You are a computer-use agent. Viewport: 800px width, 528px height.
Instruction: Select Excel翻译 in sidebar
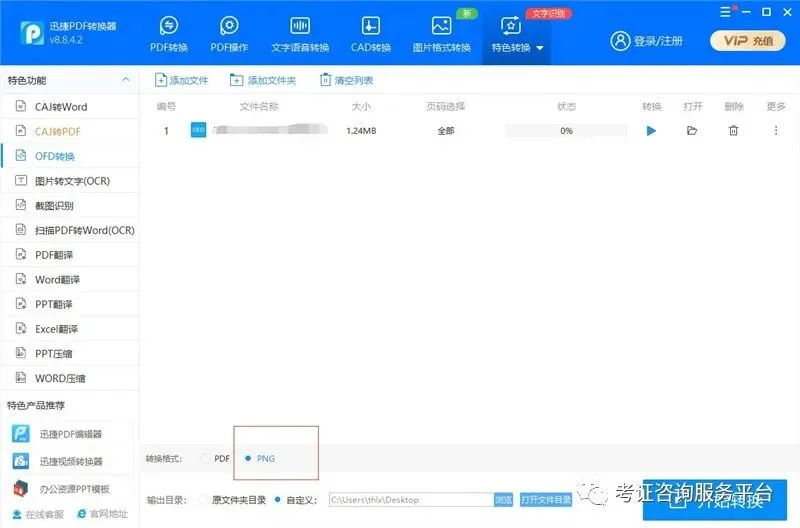tap(70, 329)
